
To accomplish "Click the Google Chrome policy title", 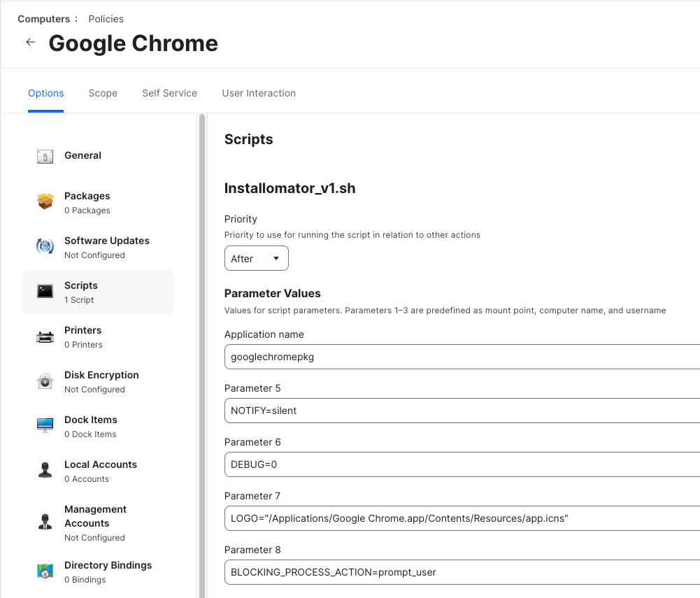I will [133, 43].
